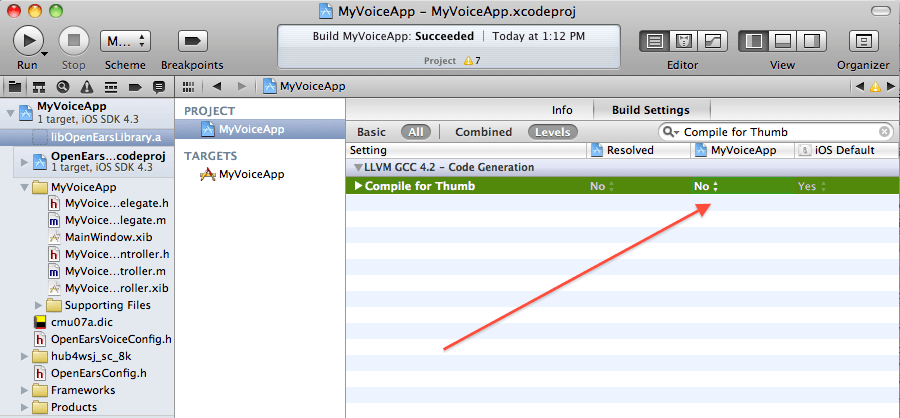Switch to the Assistant editor
The height and width of the screenshot is (418, 900).
click(684, 41)
